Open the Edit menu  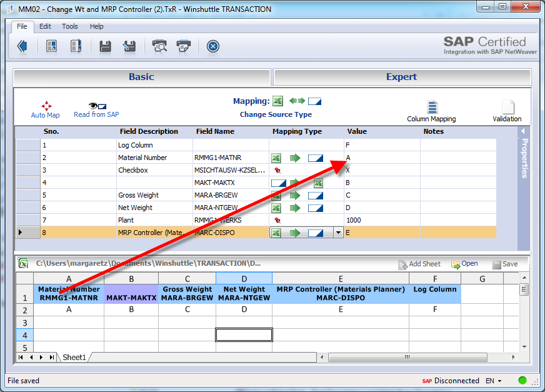pos(45,26)
